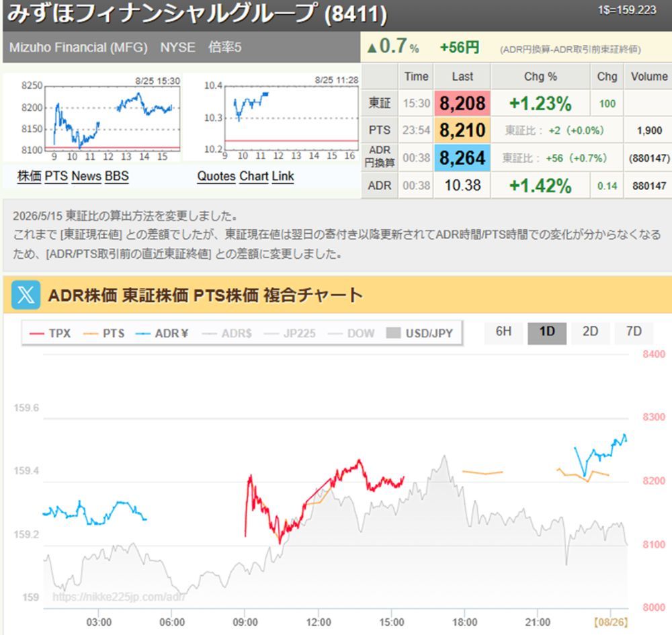Click the ADR last price 10.38
The image size is (672, 635).
(462, 185)
